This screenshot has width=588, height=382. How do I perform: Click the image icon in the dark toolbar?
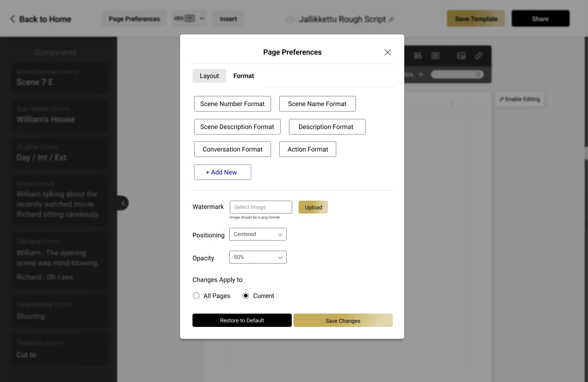461,56
